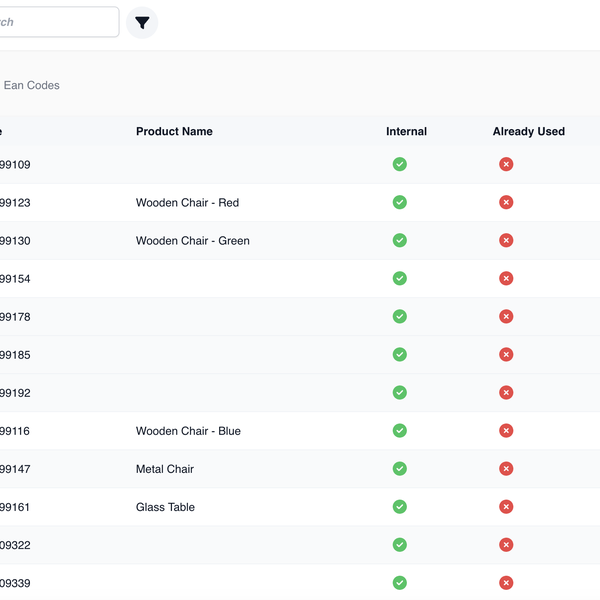Click the Already Used column header
Viewport: 600px width, 600px height.
[528, 132]
